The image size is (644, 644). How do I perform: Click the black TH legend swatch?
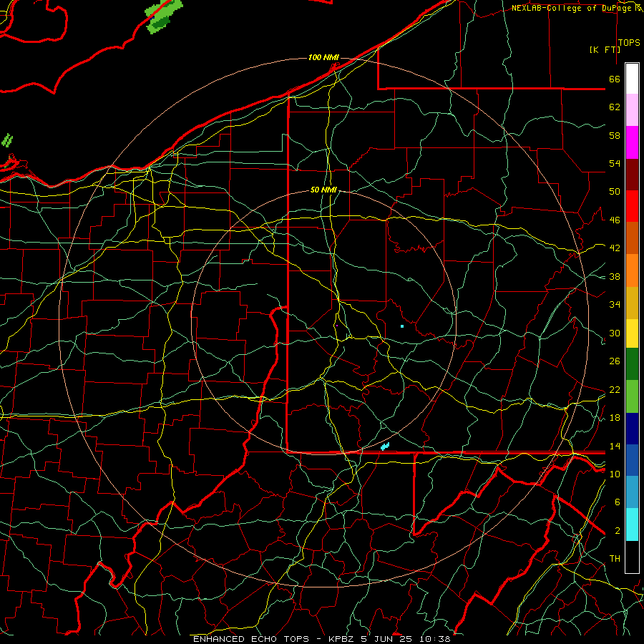632,556
